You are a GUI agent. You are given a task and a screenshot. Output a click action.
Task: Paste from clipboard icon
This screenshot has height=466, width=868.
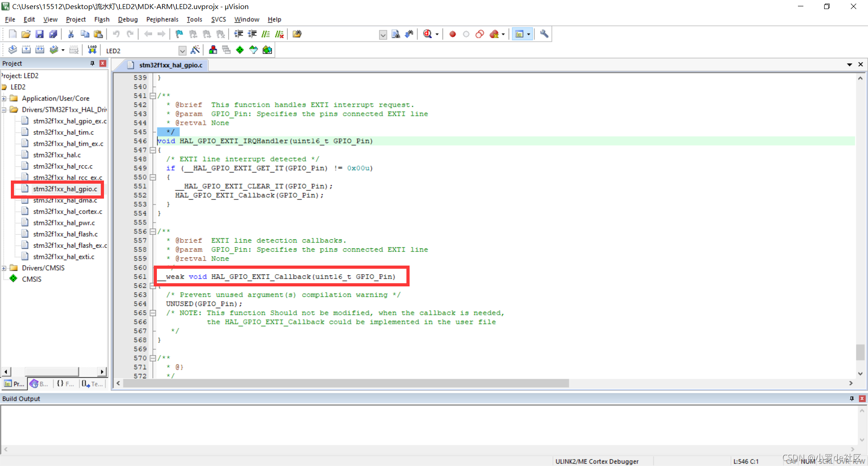98,34
